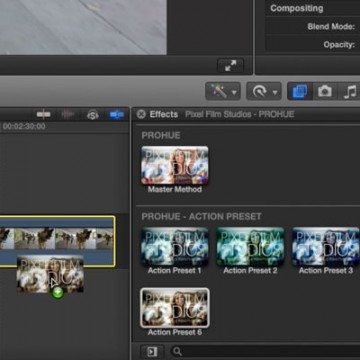360x360 pixels.
Task: Select the Action Preset 6 effect
Action: pos(175,308)
